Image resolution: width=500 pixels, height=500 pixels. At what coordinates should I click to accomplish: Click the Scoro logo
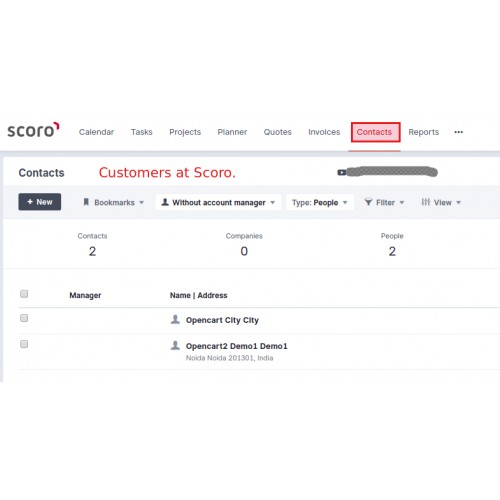33,130
